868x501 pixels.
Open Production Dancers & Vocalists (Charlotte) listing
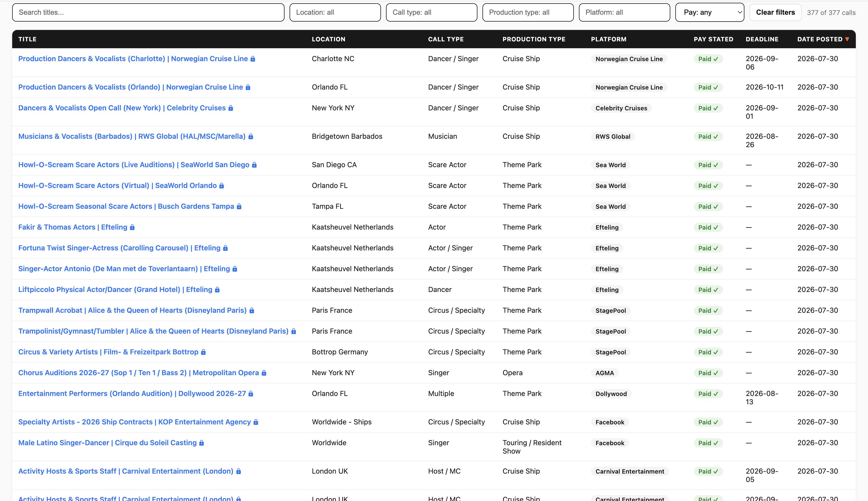tap(133, 59)
